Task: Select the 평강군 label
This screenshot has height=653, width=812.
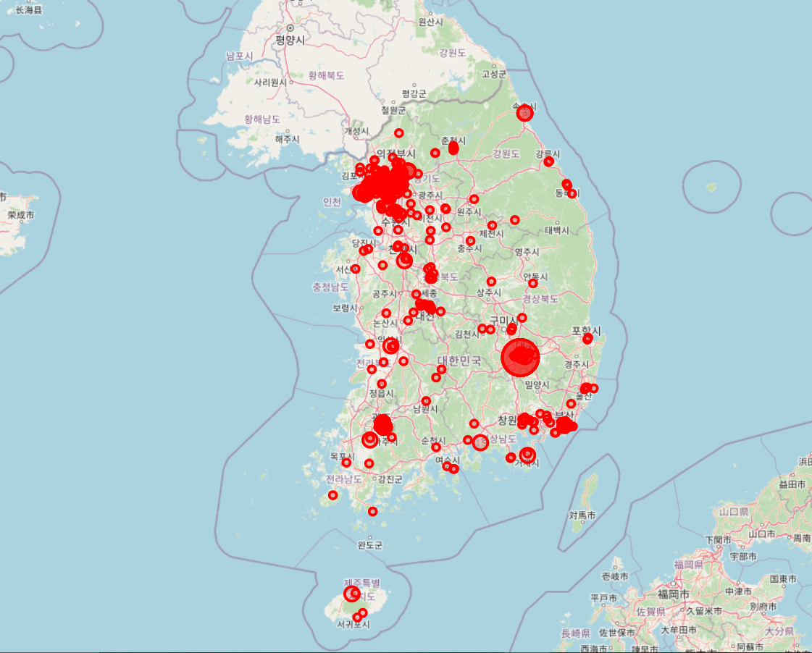Action: coord(414,93)
